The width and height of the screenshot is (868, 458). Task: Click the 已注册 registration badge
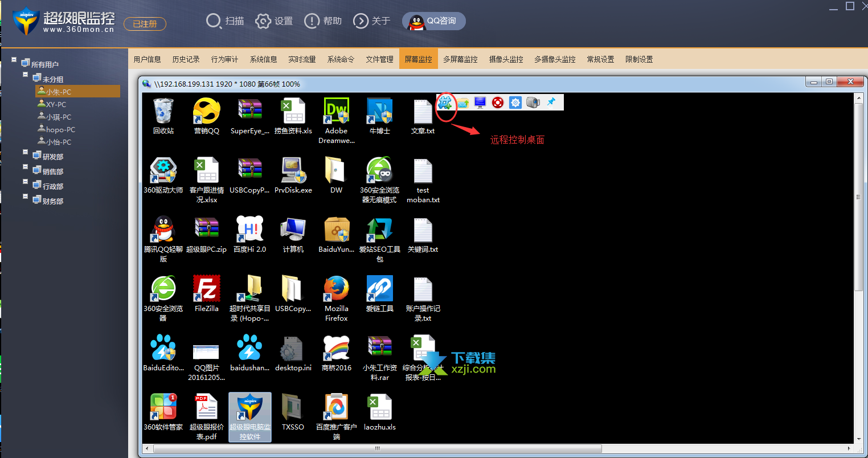click(x=145, y=24)
